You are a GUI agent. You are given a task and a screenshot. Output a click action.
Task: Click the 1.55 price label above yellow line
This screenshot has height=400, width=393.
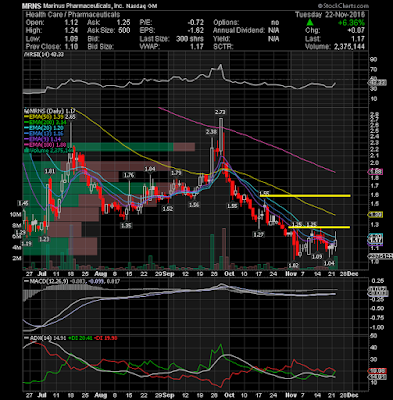pyautogui.click(x=264, y=193)
